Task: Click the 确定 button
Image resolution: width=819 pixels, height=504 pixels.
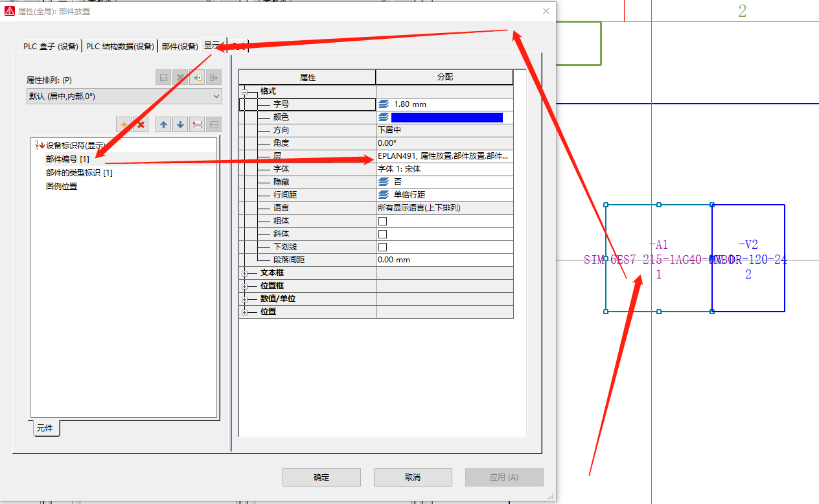Action: (321, 477)
